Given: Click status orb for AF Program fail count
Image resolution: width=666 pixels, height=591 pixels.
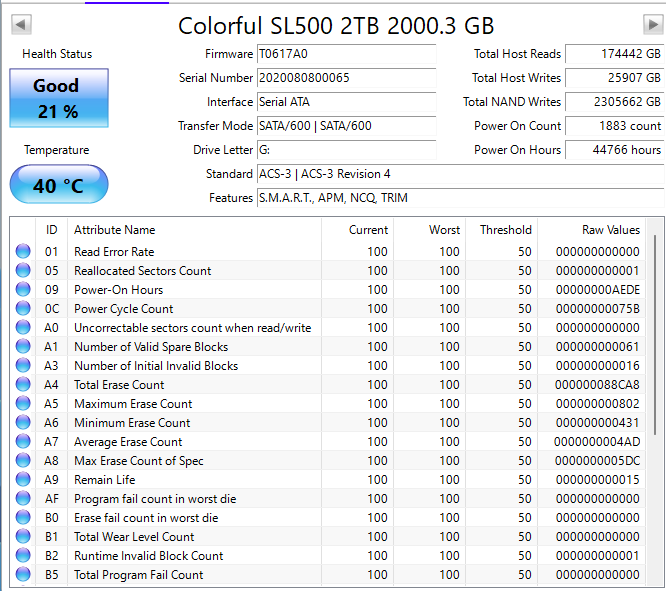Looking at the screenshot, I should (x=23, y=498).
